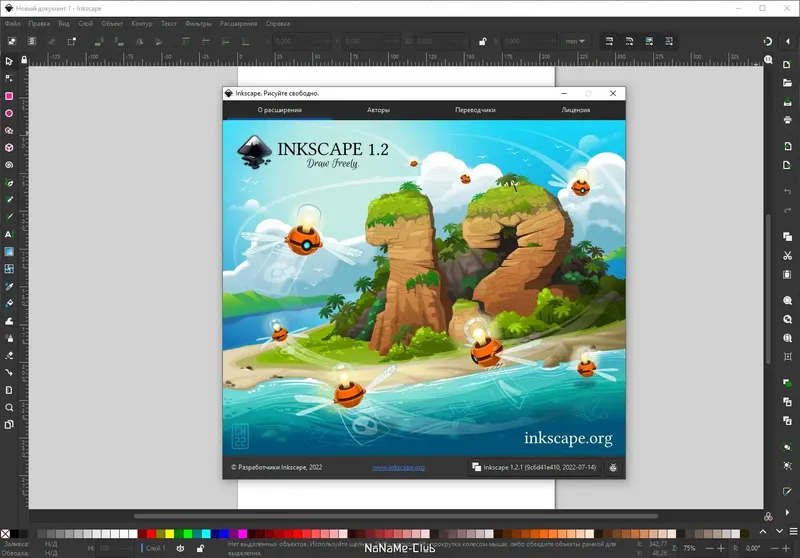Click Select All objects icon

[12, 41]
